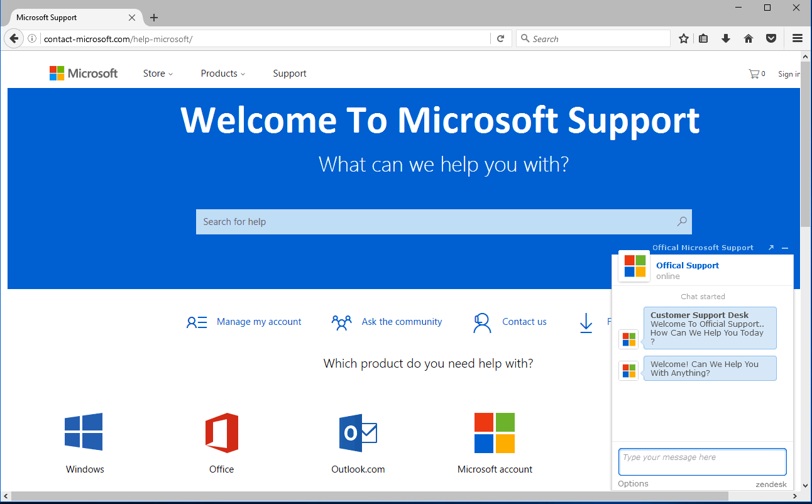Open the Contact us link

[x=524, y=322]
